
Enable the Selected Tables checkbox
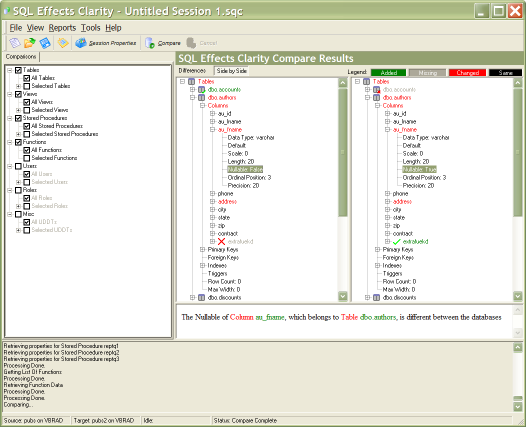click(27, 86)
